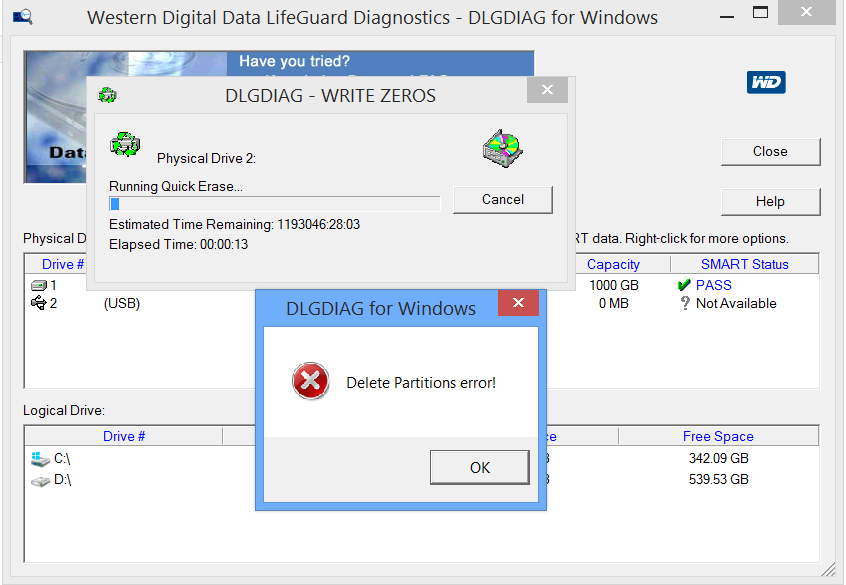Click the 342.09 GB free space value
This screenshot has height=585, width=846.
(718, 458)
